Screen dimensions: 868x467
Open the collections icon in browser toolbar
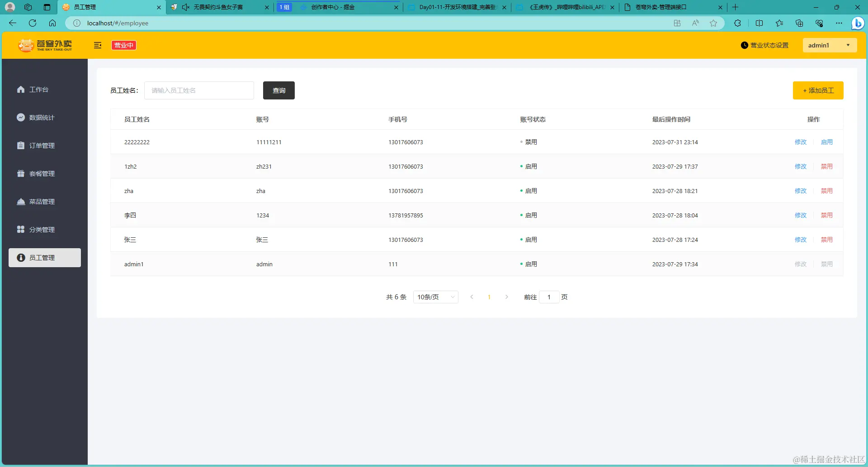799,23
